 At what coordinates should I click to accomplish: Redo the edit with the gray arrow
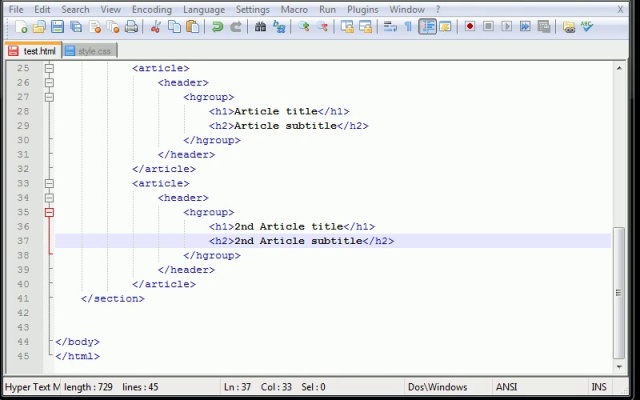click(x=236, y=27)
